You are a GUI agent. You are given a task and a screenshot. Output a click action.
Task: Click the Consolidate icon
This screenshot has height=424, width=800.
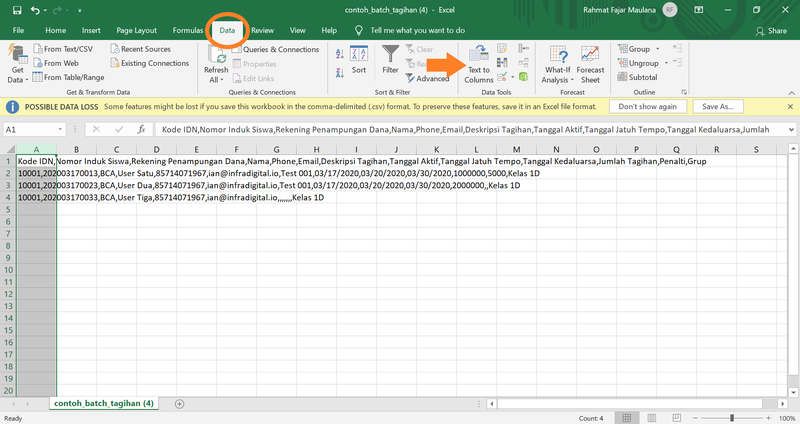coord(523,48)
